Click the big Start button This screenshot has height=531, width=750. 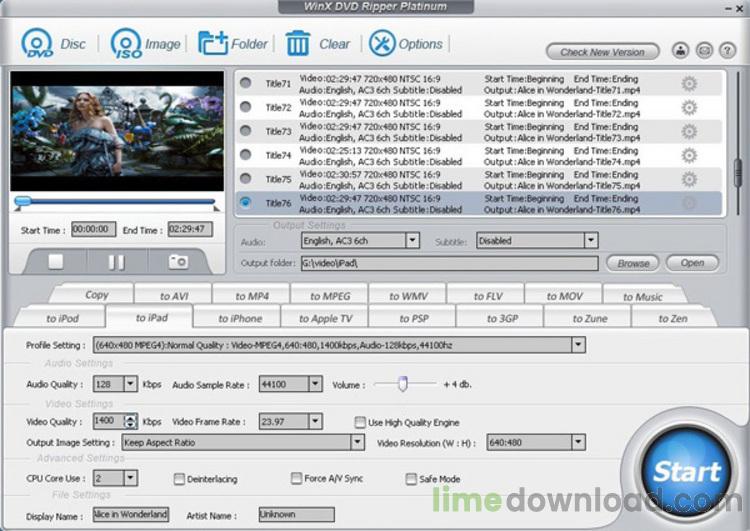coord(686,471)
